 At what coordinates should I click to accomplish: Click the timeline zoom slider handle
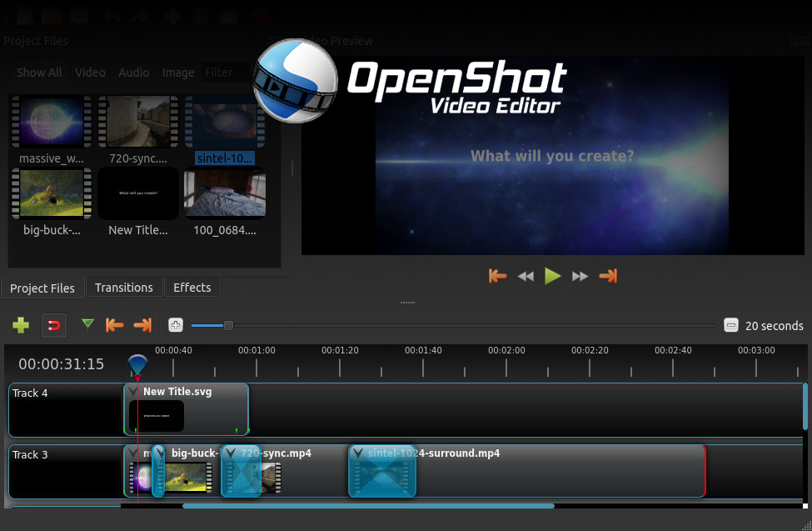point(228,325)
